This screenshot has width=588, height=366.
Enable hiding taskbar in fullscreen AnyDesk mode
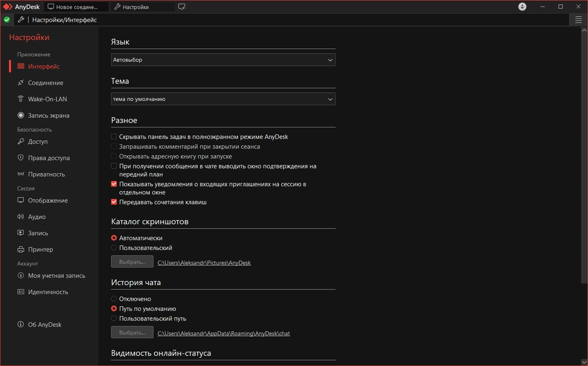tap(114, 137)
